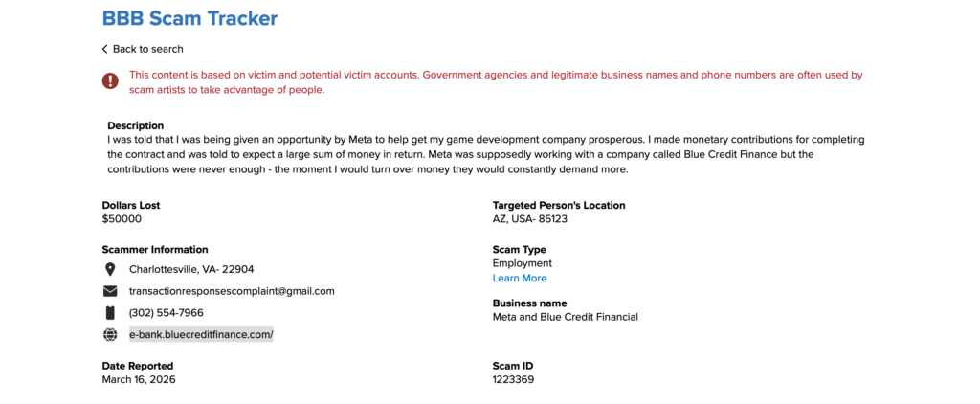Click the Meta and Blue Credit Financial name
980x404 pixels.
(565, 317)
